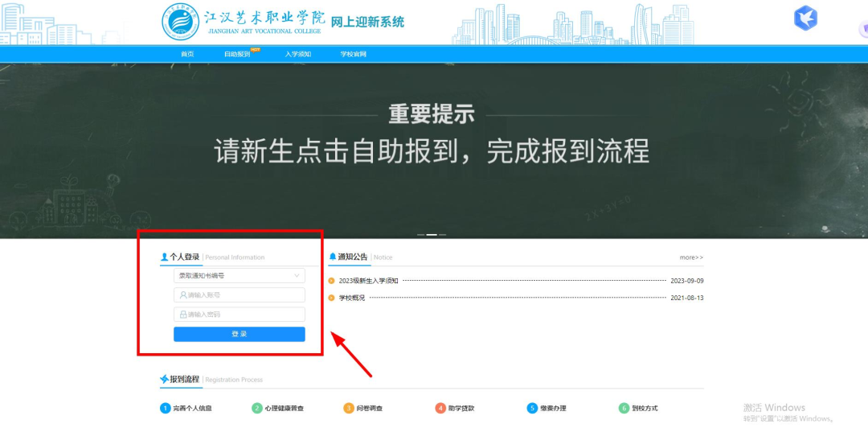Click step 6 到校方式 circle icon
The height and width of the screenshot is (428, 868).
tap(624, 408)
